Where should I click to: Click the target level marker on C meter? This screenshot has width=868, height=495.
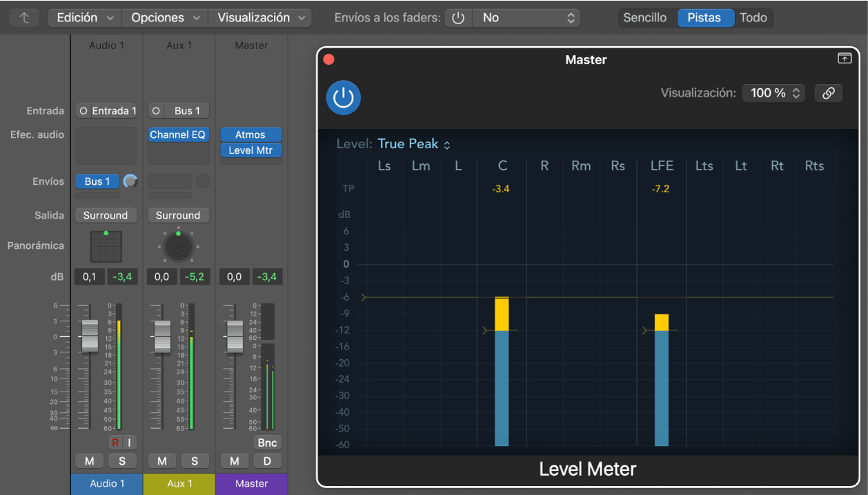coord(486,331)
